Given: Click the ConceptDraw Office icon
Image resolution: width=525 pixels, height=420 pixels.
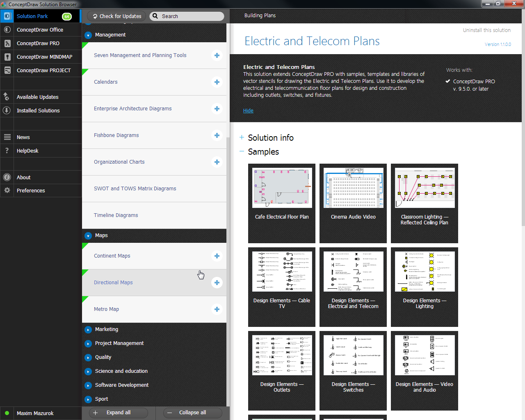Looking at the screenshot, I should coord(7,30).
